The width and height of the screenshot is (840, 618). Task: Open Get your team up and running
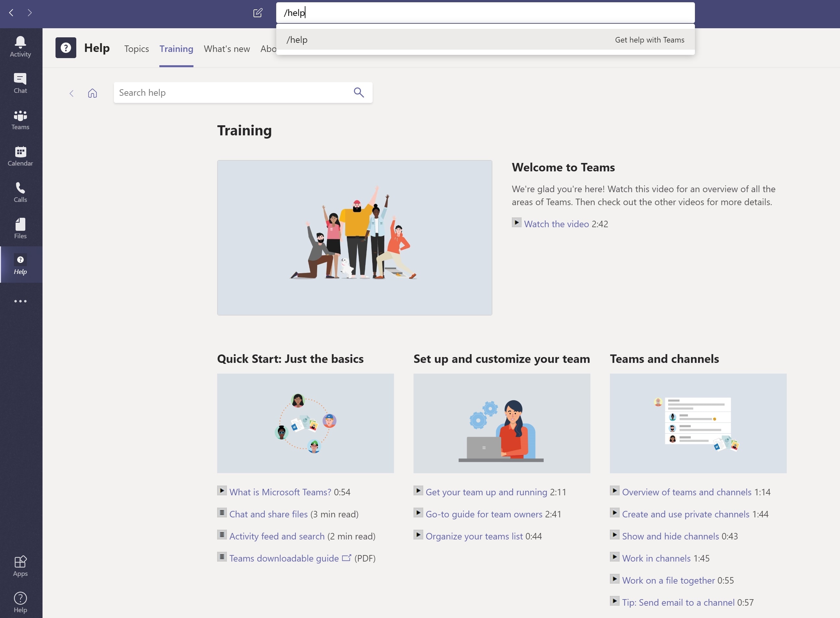(487, 492)
